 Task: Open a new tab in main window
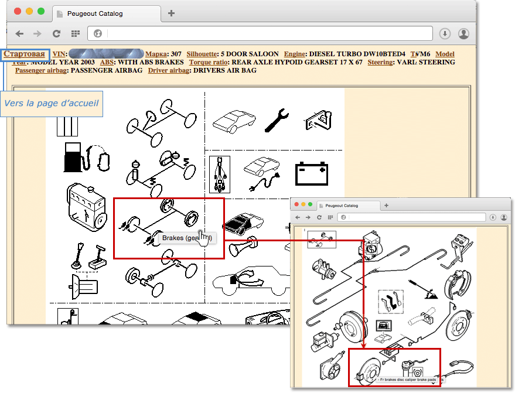click(171, 13)
